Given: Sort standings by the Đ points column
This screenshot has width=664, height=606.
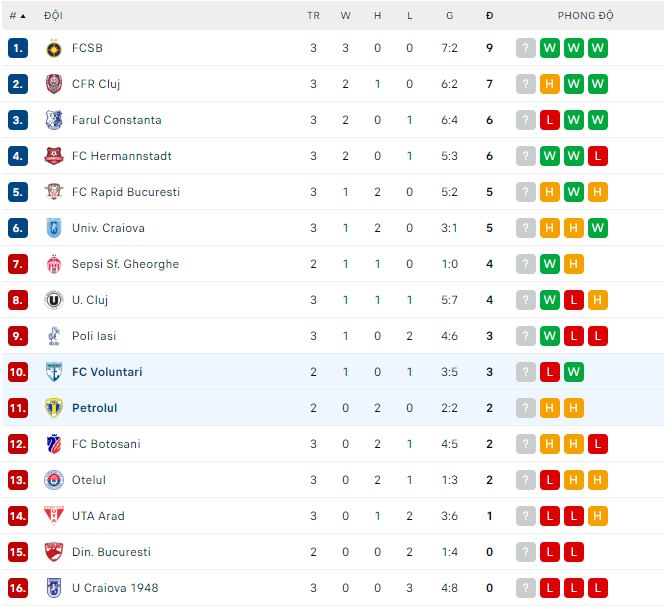Looking at the screenshot, I should click(x=489, y=16).
